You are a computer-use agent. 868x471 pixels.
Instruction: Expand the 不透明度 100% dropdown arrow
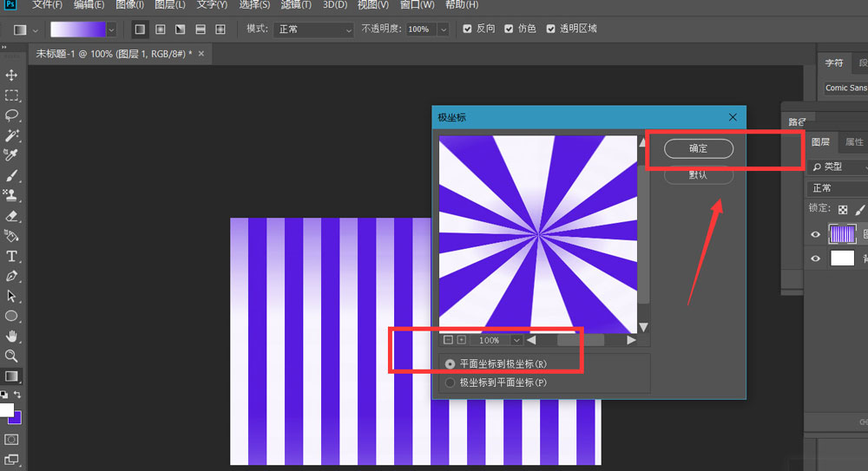click(x=444, y=29)
